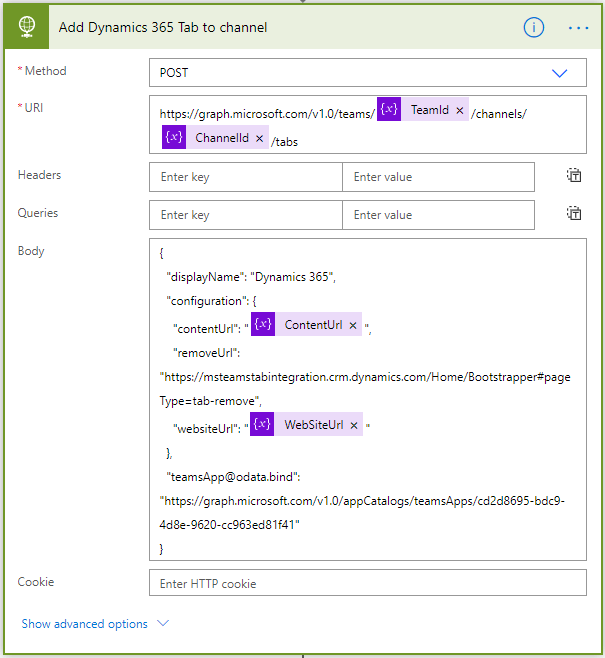This screenshot has width=605, height=658.
Task: Select the ContentUrl variable token
Action: [313, 325]
